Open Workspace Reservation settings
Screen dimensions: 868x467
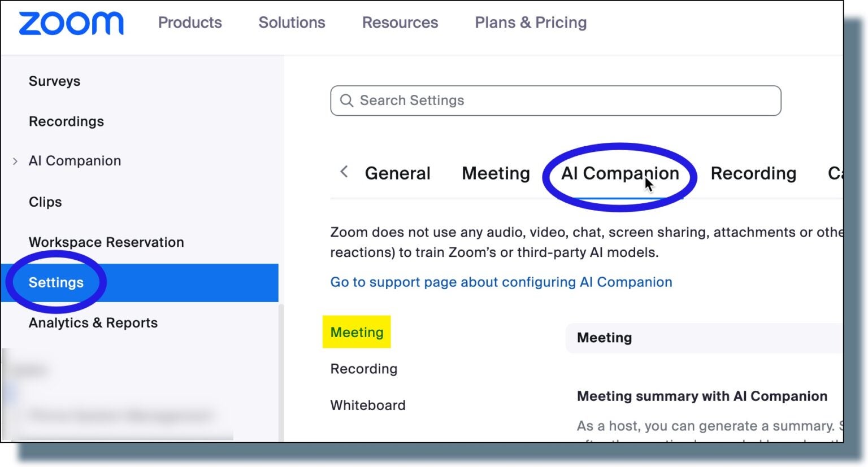pos(106,242)
